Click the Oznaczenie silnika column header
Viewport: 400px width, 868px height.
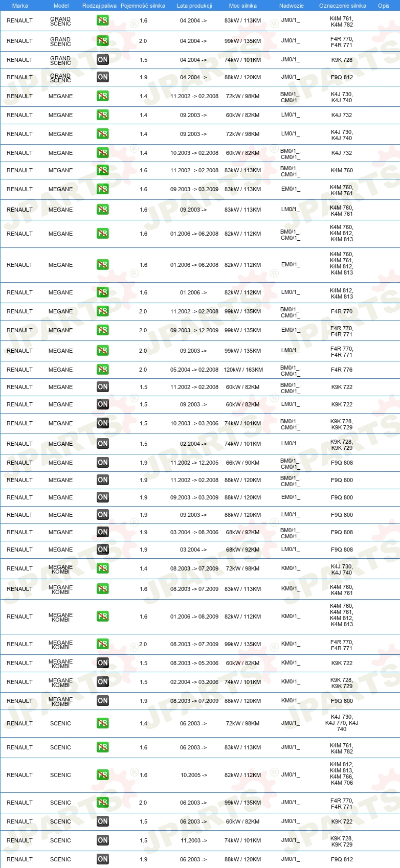click(342, 6)
